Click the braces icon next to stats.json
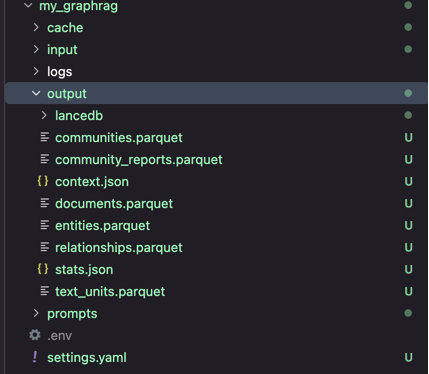 [43, 269]
